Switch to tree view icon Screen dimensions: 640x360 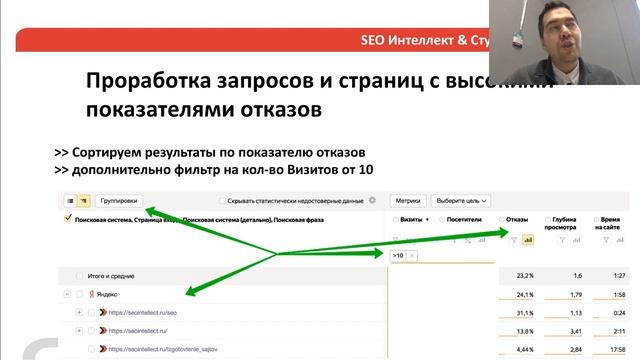tap(84, 201)
